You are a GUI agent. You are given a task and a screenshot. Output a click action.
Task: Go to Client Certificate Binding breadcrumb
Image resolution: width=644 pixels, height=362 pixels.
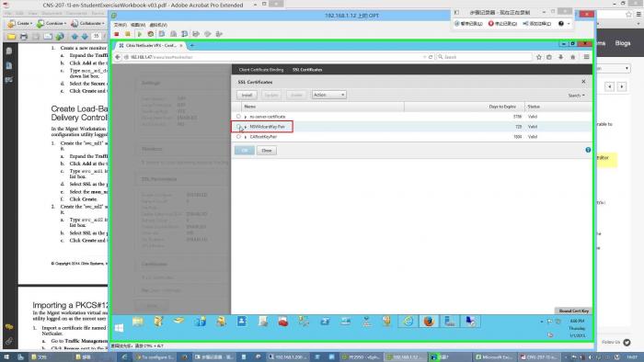[x=261, y=70]
